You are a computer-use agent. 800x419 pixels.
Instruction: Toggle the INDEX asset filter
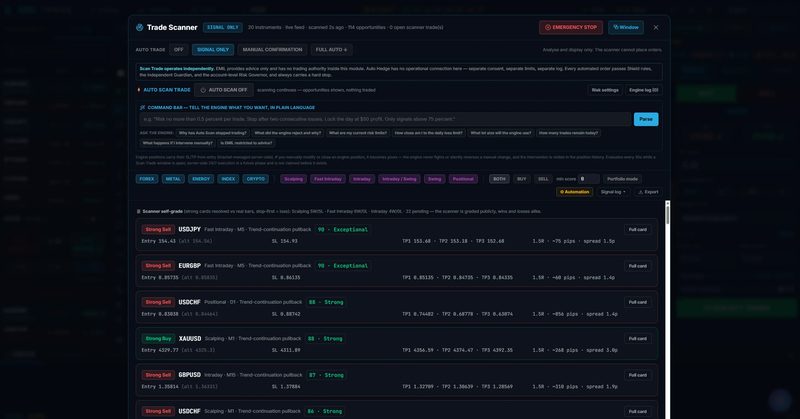pyautogui.click(x=228, y=179)
